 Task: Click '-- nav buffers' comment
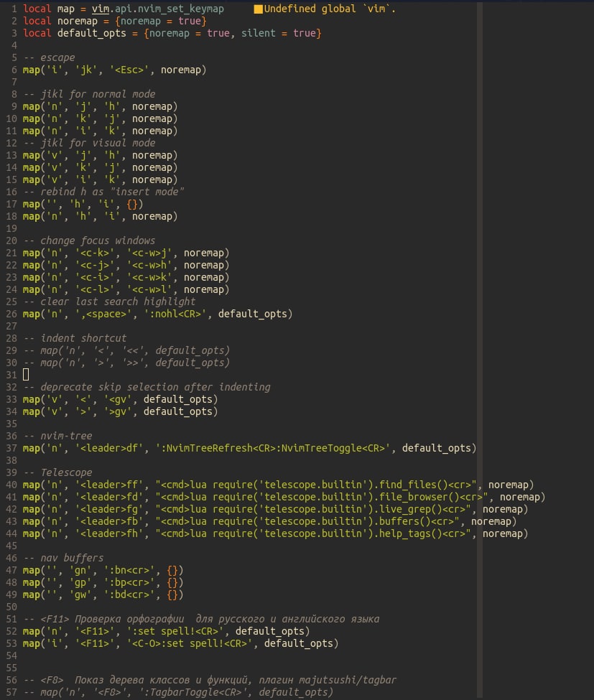(x=63, y=558)
